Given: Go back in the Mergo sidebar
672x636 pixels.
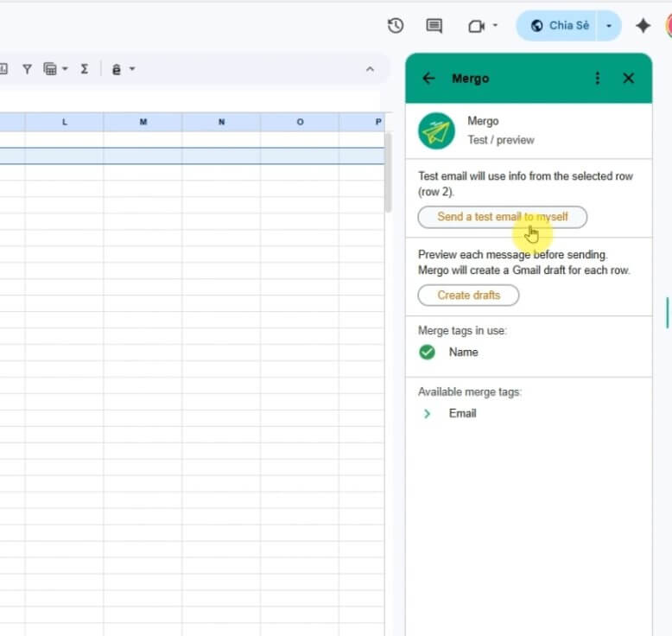Looking at the screenshot, I should point(428,78).
